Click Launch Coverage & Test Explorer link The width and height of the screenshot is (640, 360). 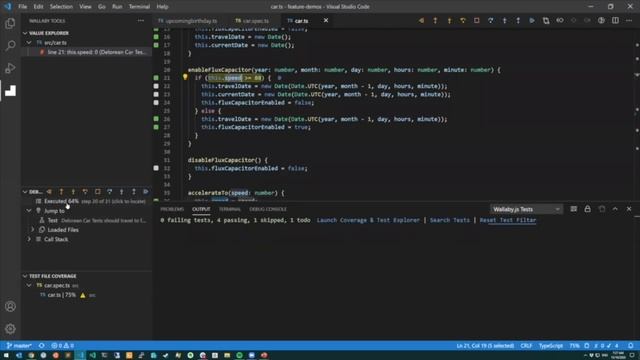click(368, 220)
